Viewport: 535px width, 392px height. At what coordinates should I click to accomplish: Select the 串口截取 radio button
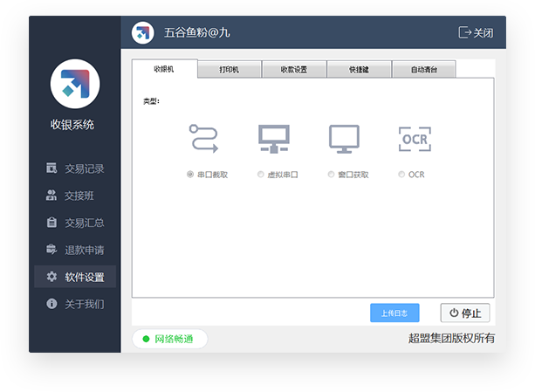[190, 175]
